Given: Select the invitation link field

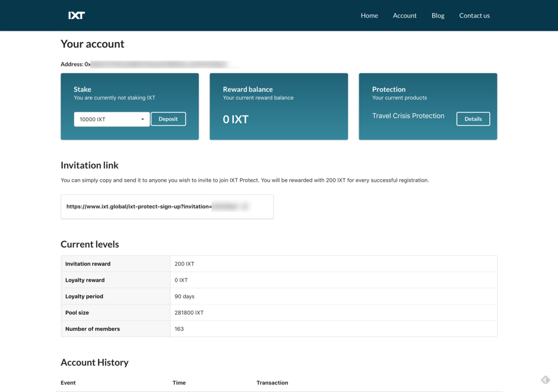Looking at the screenshot, I should pyautogui.click(x=167, y=207).
